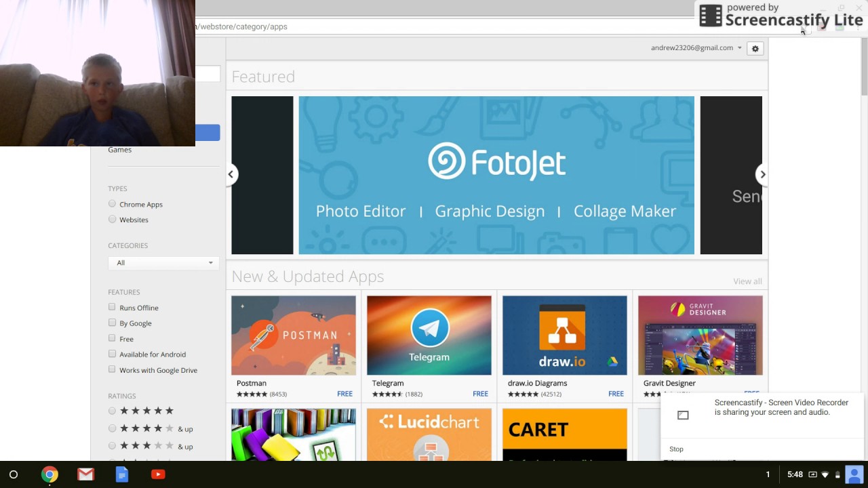Open the Gravit Designer thumbnail
868x488 pixels.
701,335
